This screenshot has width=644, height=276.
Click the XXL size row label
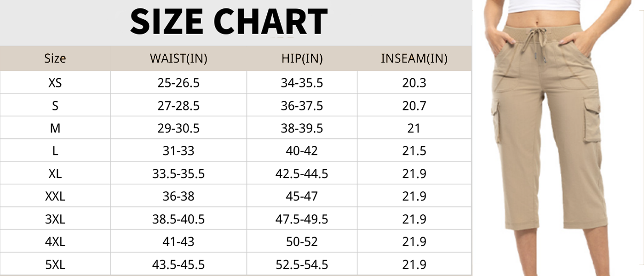tap(55, 196)
